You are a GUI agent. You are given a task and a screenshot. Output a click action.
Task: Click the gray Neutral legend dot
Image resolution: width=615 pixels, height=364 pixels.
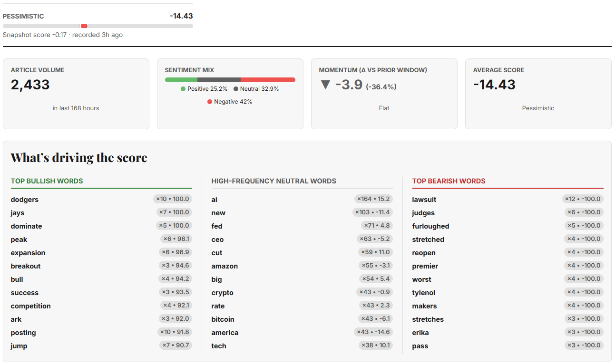(x=236, y=89)
